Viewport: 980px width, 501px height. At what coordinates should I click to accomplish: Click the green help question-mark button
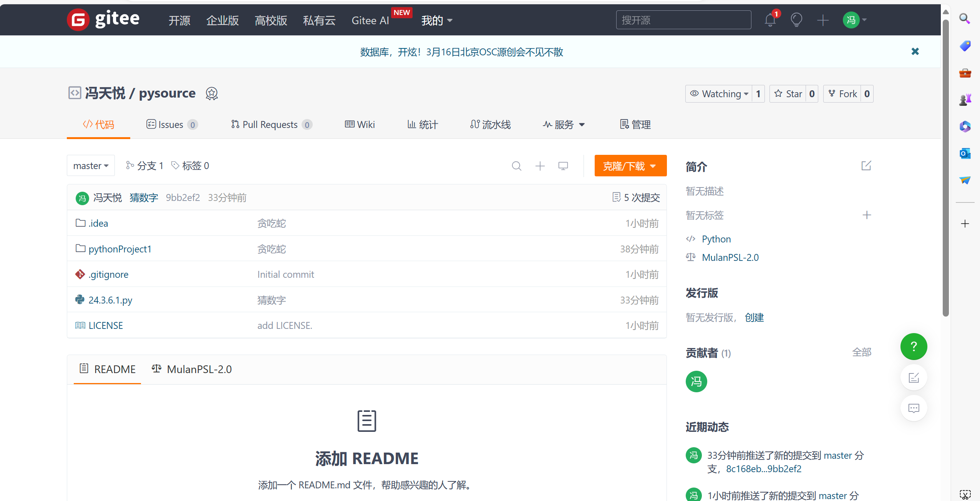click(x=913, y=347)
